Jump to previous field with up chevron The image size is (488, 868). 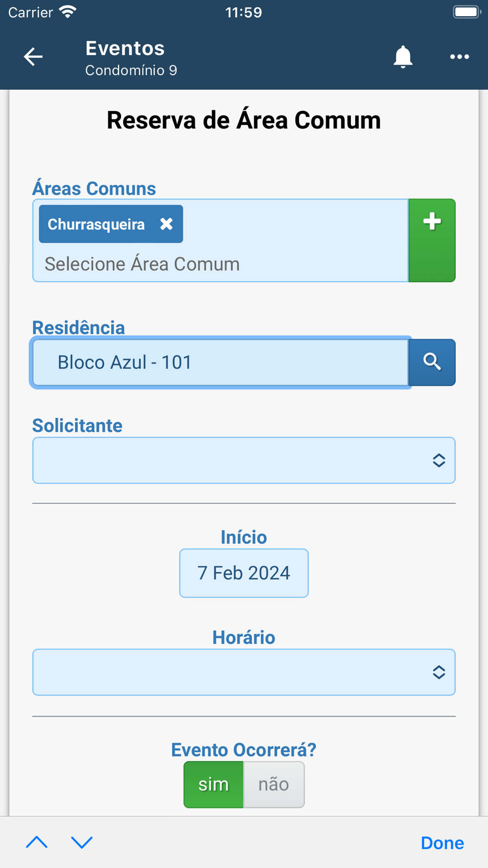click(x=37, y=842)
